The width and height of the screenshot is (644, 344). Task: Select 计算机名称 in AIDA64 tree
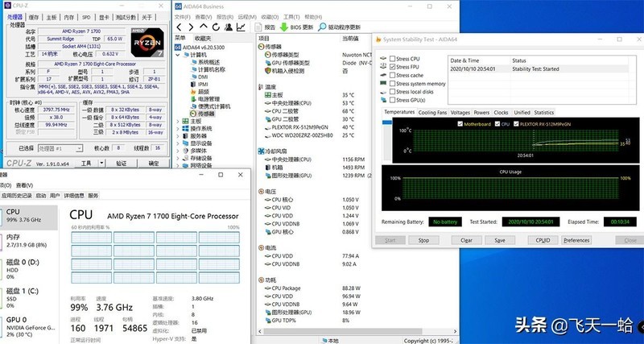tap(208, 69)
